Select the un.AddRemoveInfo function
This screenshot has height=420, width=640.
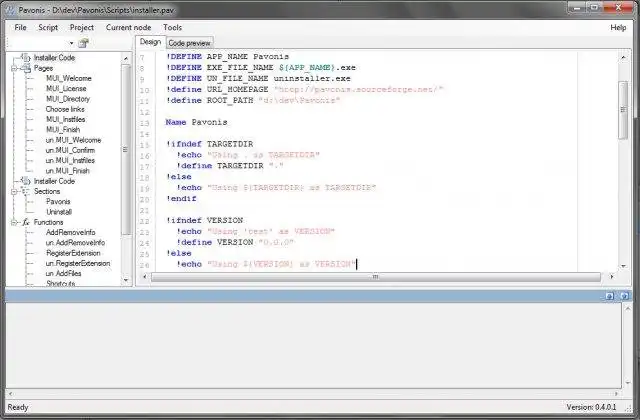(x=75, y=242)
